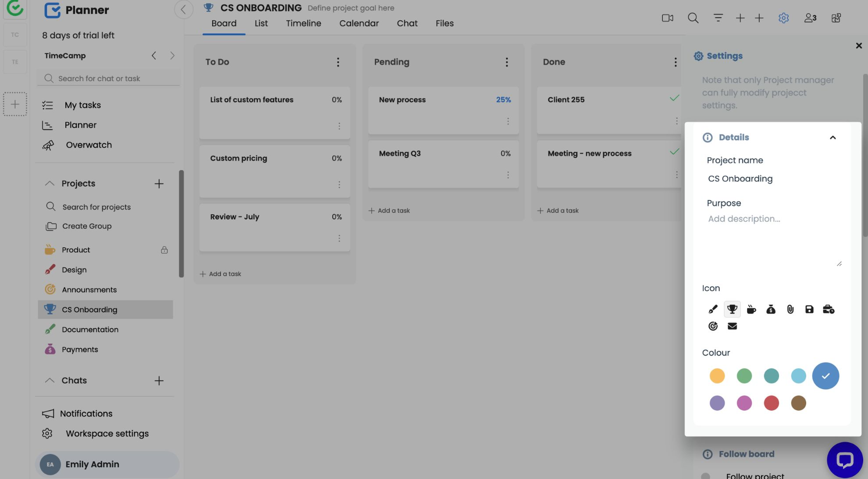
Task: Select the envelope project icon
Action: (732, 326)
